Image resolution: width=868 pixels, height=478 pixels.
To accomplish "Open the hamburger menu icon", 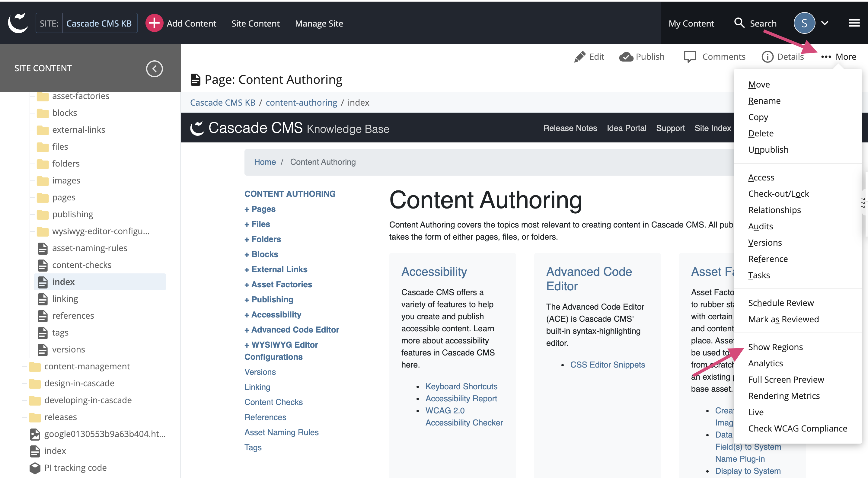I will [x=854, y=23].
